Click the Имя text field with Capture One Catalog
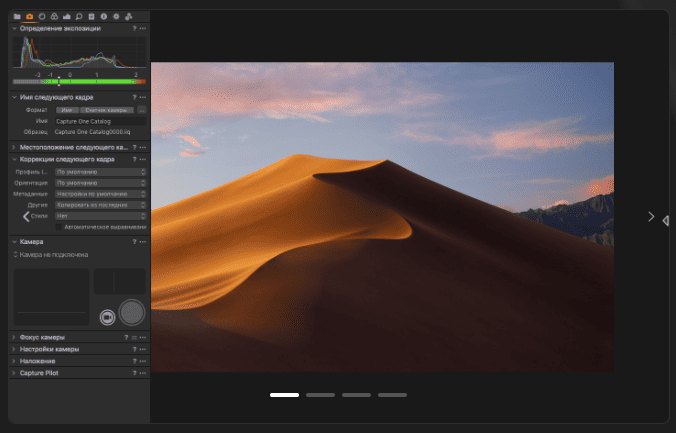The width and height of the screenshot is (676, 433). pos(101,122)
